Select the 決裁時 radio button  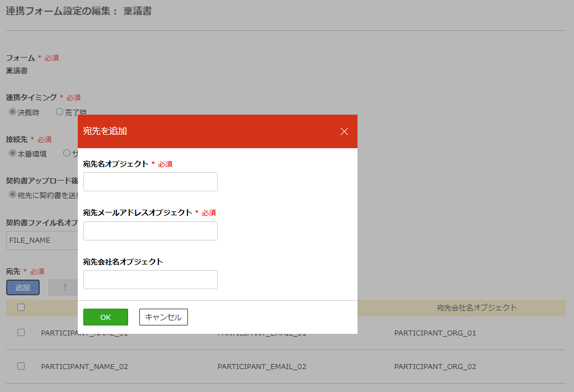[12, 112]
